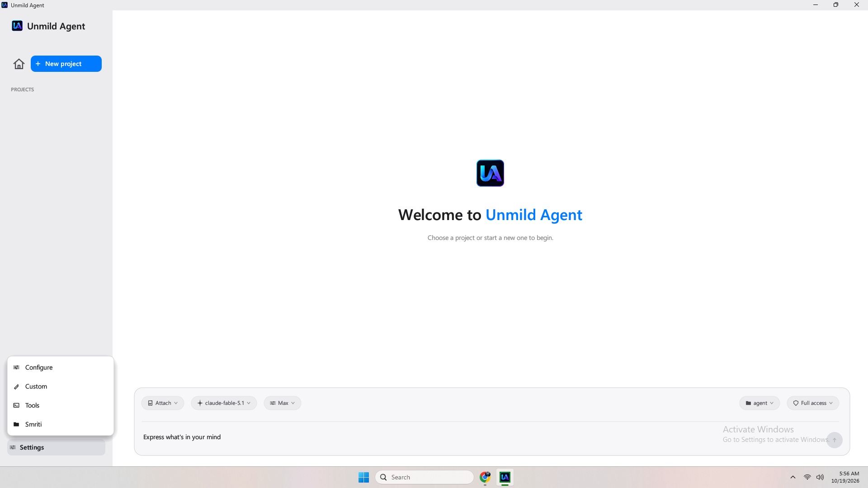Click the 'Unmild Agent' blue welcome text
The height and width of the screenshot is (488, 868).
(534, 215)
